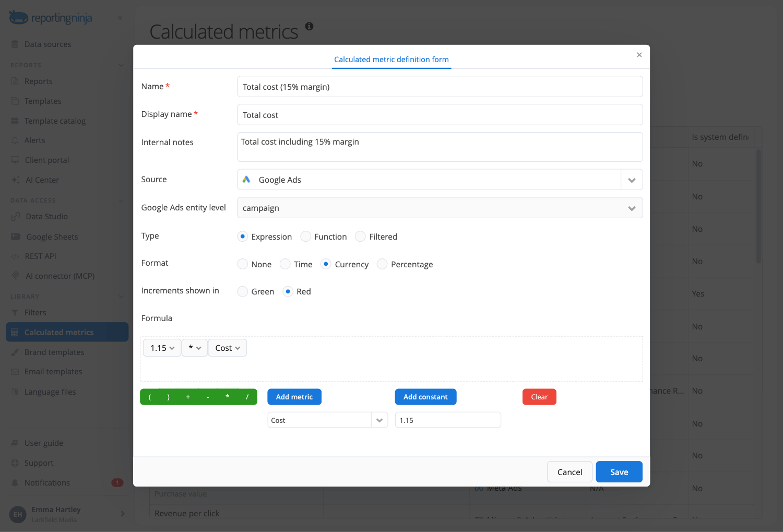Click the Name input field
Viewport: 783px width, 532px height.
[x=440, y=87]
